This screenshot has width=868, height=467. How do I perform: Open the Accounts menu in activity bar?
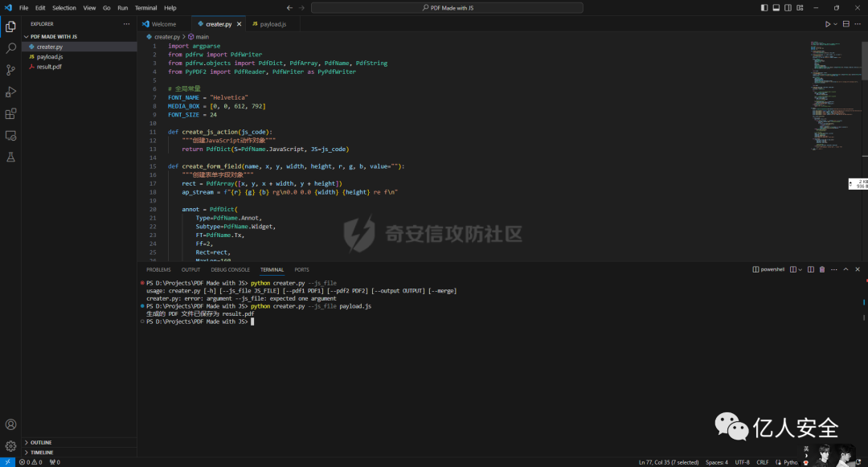10,424
